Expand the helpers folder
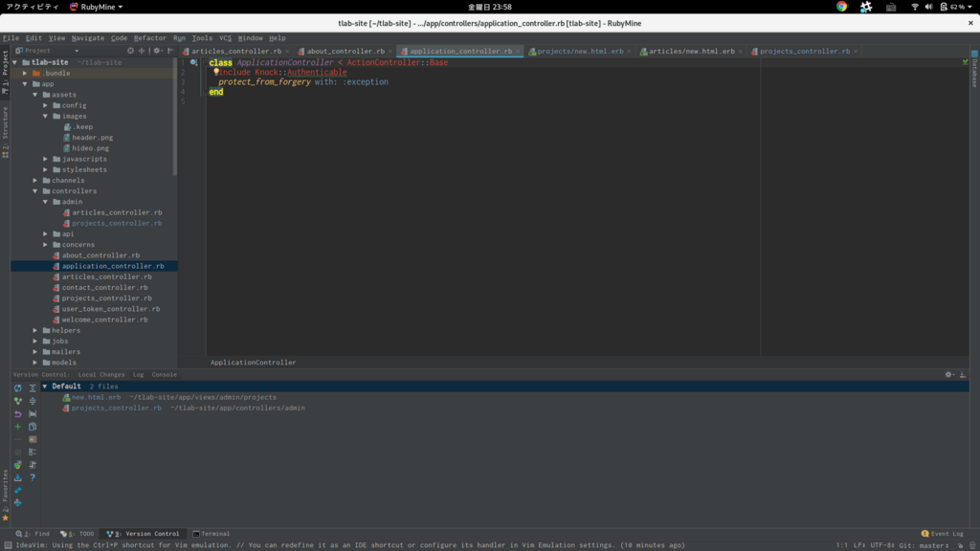This screenshot has width=980, height=551. pos(35,330)
